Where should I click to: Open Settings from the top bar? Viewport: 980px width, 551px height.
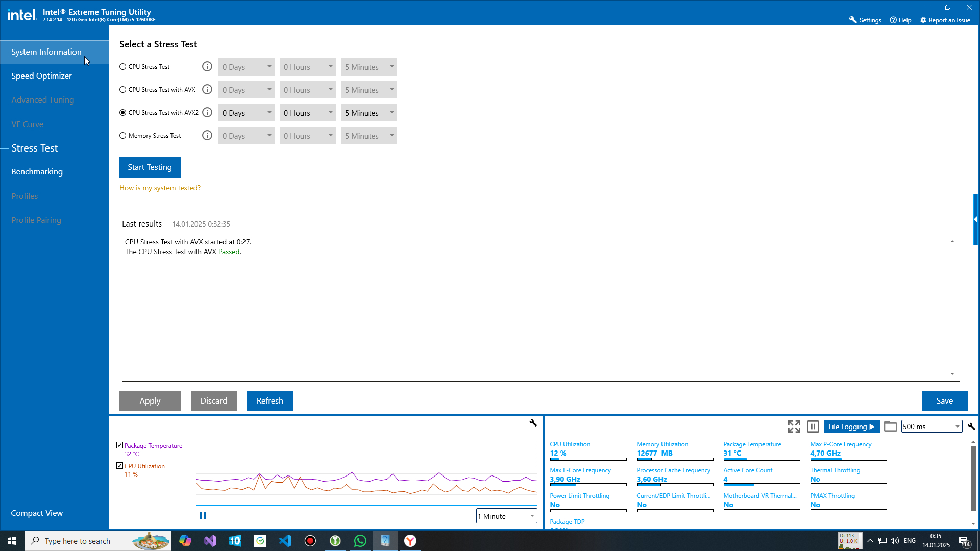(x=865, y=20)
